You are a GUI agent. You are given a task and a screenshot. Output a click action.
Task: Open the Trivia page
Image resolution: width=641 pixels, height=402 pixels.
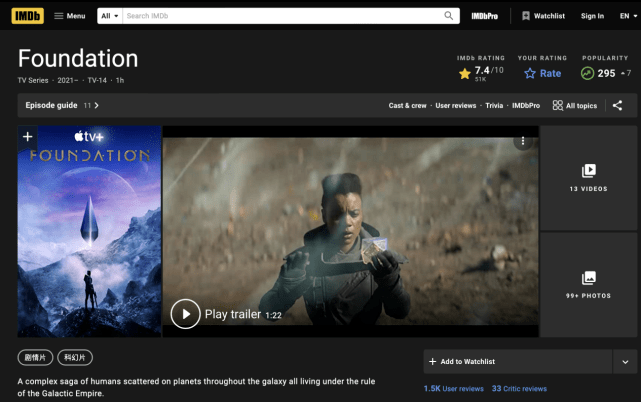point(494,106)
